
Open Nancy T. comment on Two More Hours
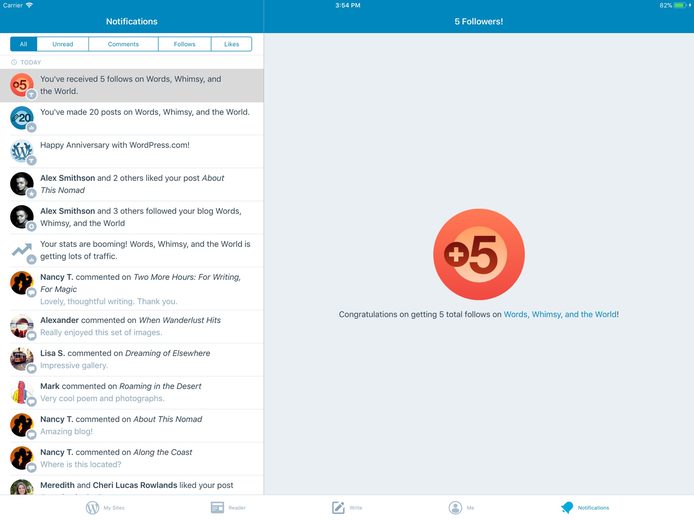pyautogui.click(x=131, y=289)
